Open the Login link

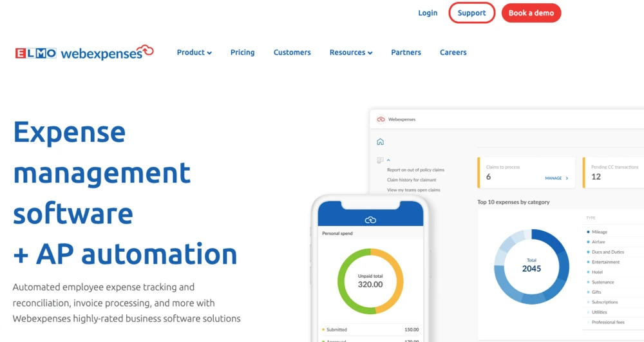click(428, 13)
